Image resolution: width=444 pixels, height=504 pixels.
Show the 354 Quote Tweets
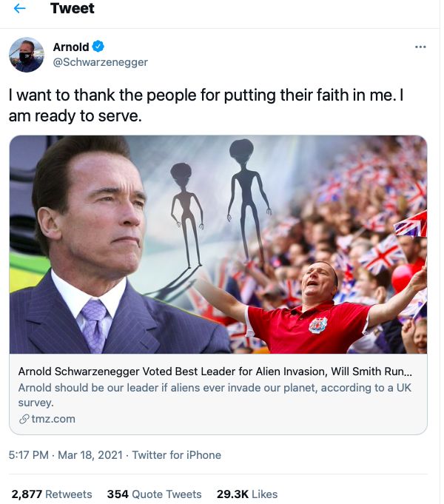(154, 494)
